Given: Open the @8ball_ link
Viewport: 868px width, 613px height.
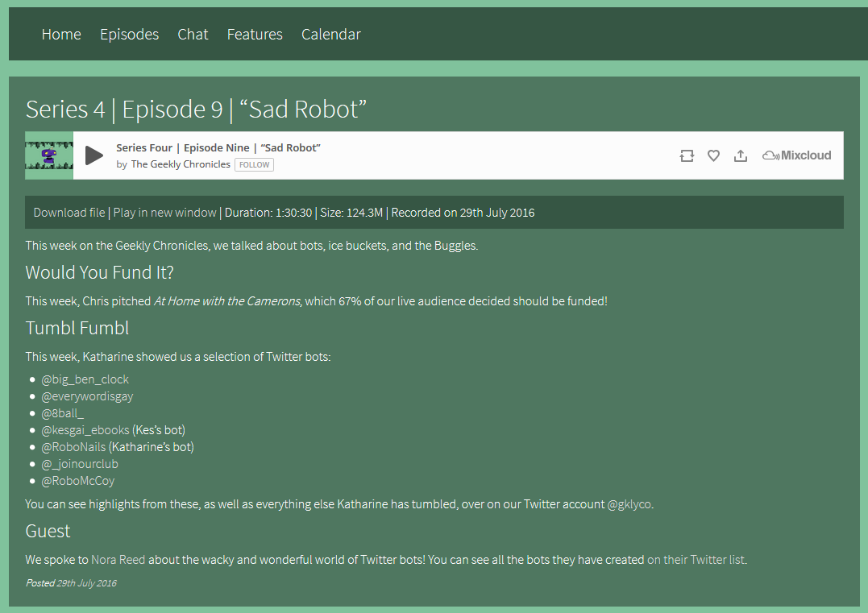Looking at the screenshot, I should click(63, 413).
